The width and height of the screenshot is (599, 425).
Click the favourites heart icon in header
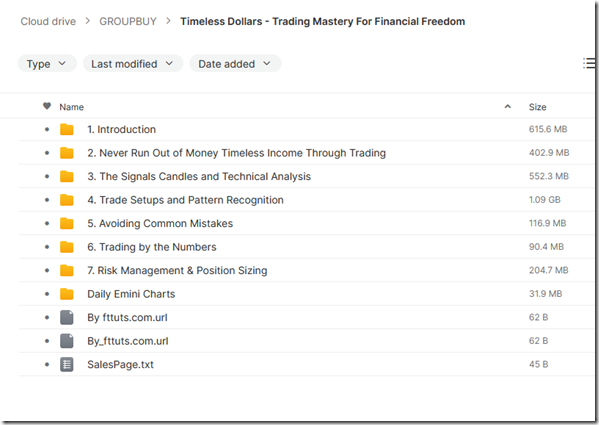coord(47,106)
